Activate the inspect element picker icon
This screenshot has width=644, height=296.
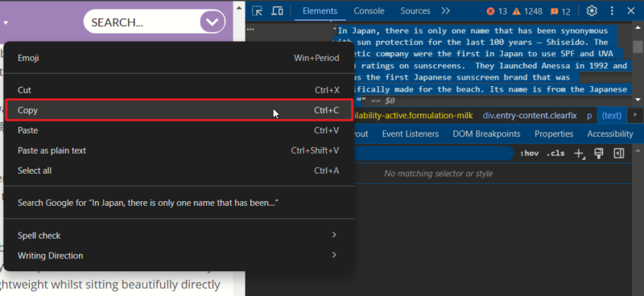pos(257,11)
